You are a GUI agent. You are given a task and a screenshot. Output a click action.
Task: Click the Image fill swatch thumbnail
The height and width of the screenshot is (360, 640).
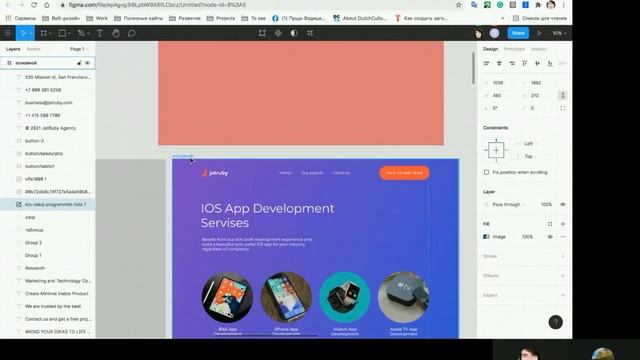[x=486, y=237]
